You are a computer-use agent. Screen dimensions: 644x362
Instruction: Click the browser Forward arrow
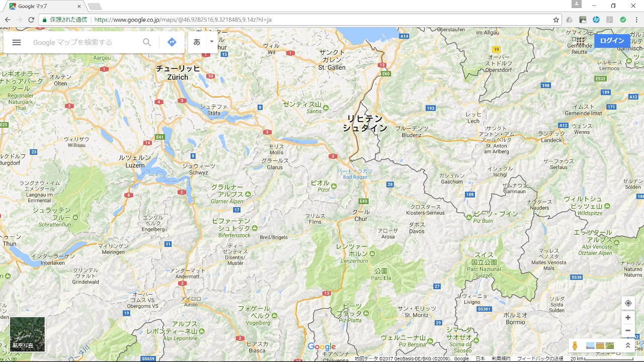pyautogui.click(x=20, y=20)
